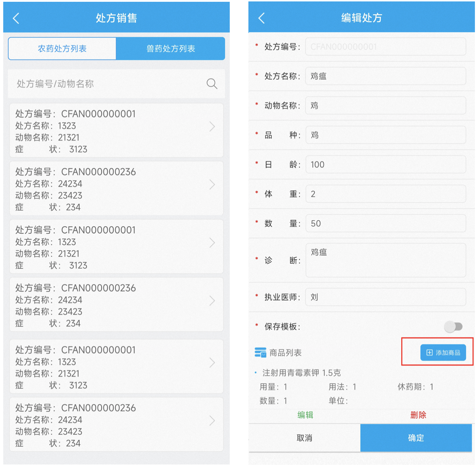Tap green 编辑 link for product

[x=305, y=415]
